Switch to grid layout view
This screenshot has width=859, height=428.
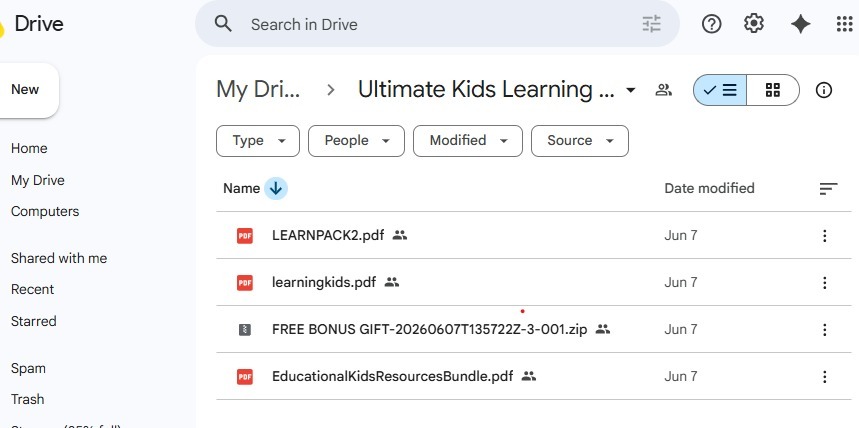tap(772, 90)
